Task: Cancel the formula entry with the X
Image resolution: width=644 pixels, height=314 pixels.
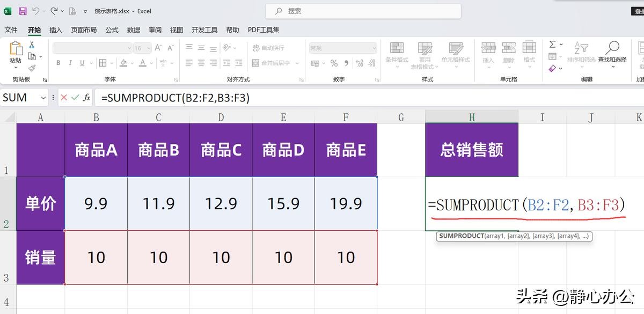Action: click(x=64, y=98)
